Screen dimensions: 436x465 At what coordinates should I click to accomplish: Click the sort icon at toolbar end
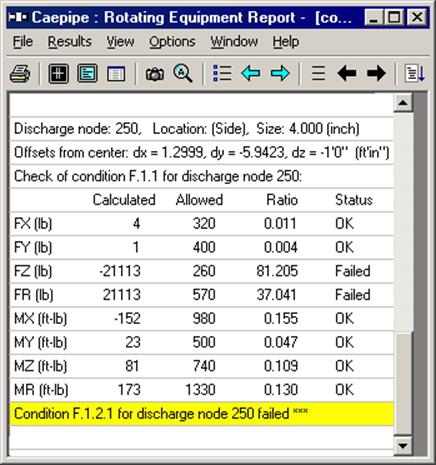coord(415,73)
